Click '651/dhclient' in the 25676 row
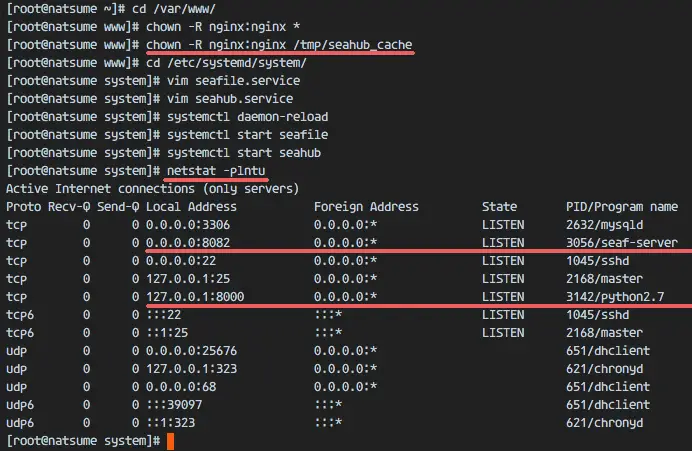The image size is (692, 451). click(608, 351)
